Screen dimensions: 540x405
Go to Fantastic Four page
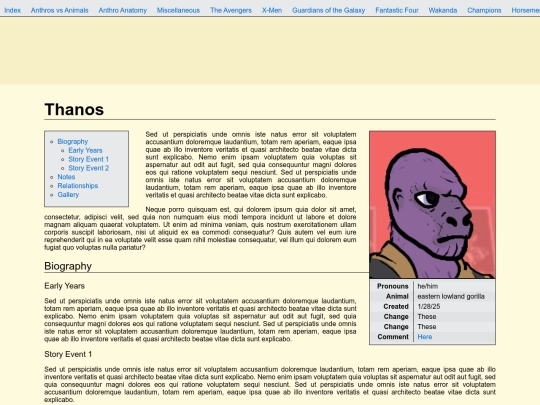[397, 10]
